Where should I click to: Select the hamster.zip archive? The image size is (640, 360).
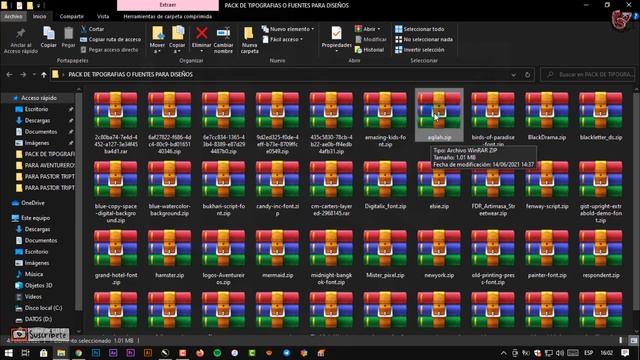169,254
